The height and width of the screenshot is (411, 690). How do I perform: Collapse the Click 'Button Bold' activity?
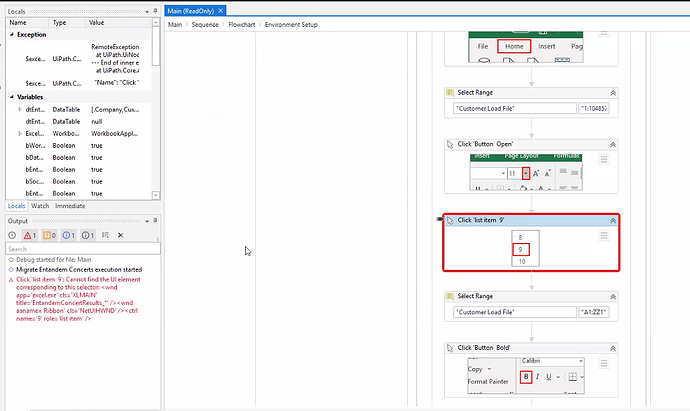613,348
